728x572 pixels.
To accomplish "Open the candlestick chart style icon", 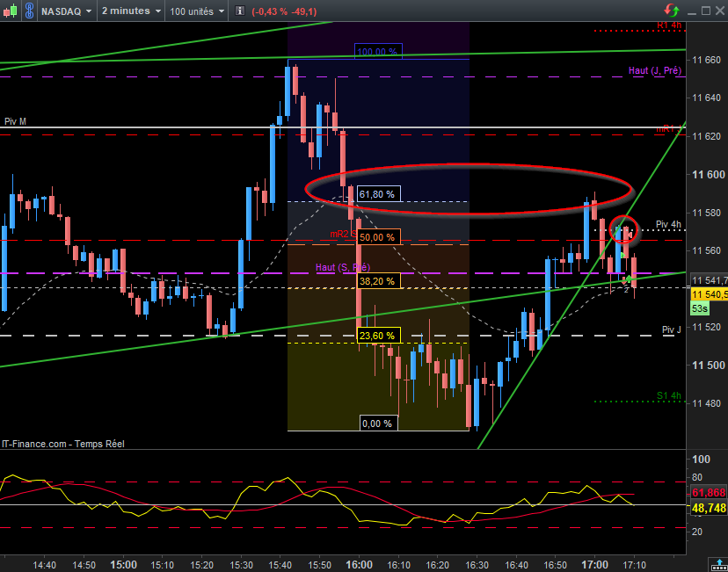I will (11, 11).
